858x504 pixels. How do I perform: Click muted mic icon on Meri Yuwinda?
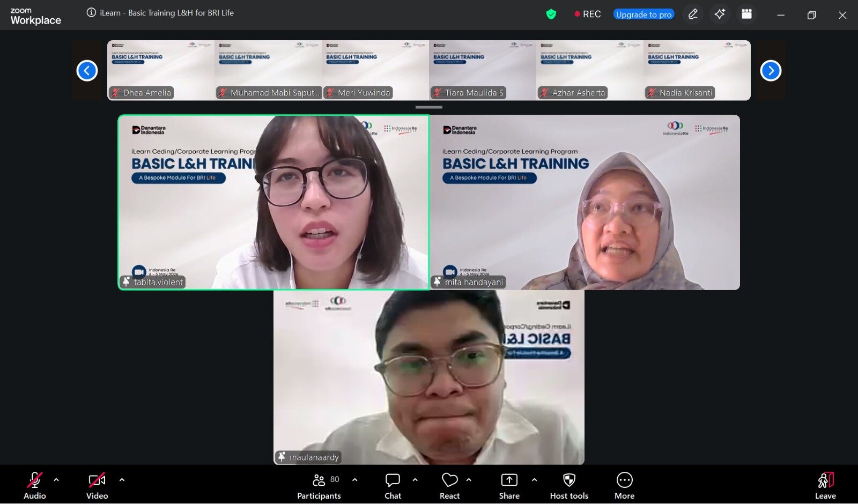pos(330,93)
